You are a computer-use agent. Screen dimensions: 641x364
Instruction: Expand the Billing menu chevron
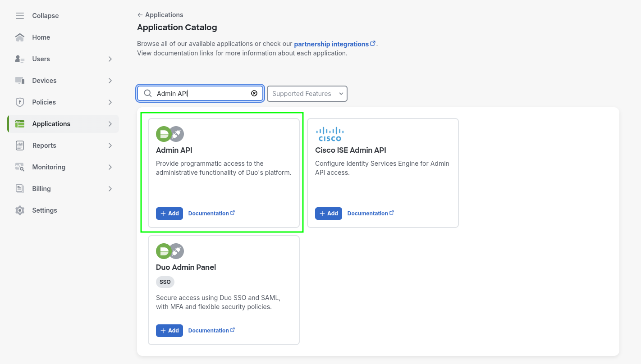tap(110, 189)
